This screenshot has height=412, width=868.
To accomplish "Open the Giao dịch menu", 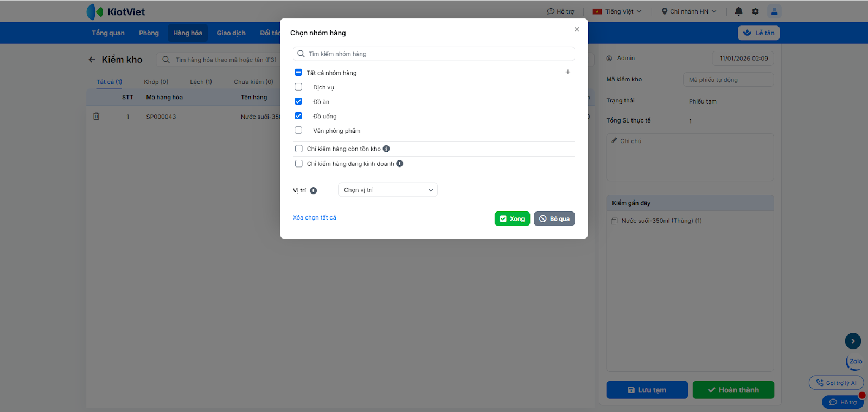I will tap(231, 33).
